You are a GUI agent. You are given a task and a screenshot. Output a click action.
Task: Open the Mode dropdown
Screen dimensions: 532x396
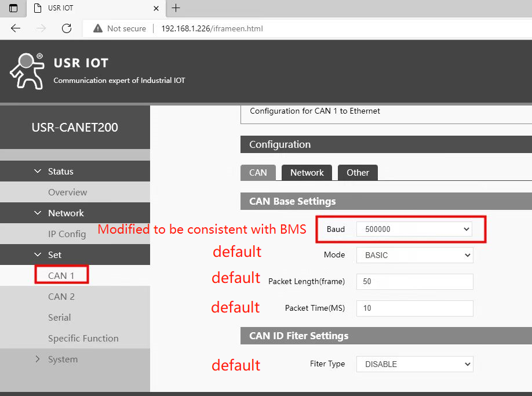click(x=414, y=255)
